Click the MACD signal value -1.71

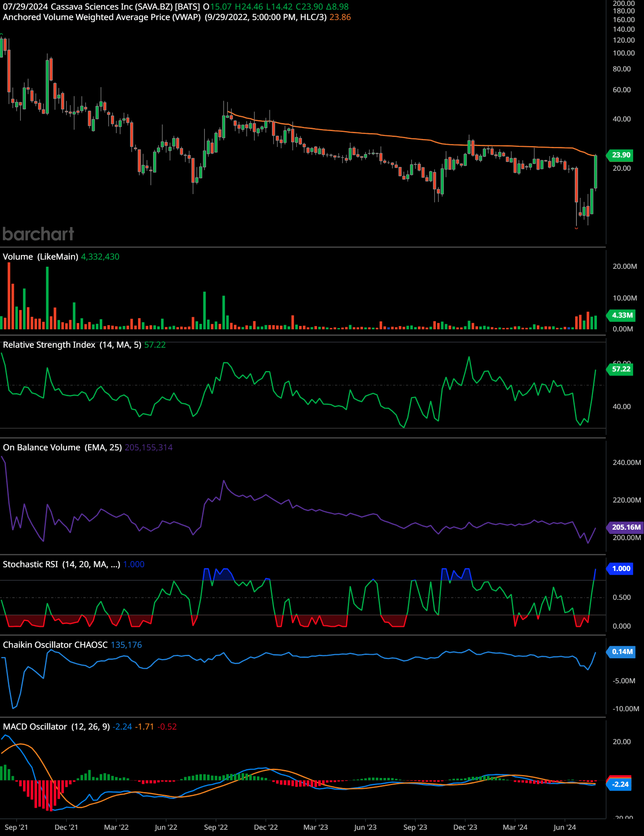click(144, 727)
